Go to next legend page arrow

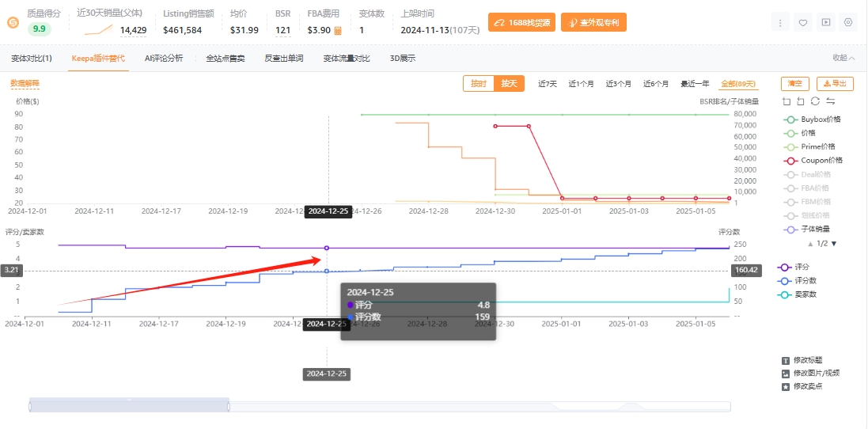(x=834, y=244)
